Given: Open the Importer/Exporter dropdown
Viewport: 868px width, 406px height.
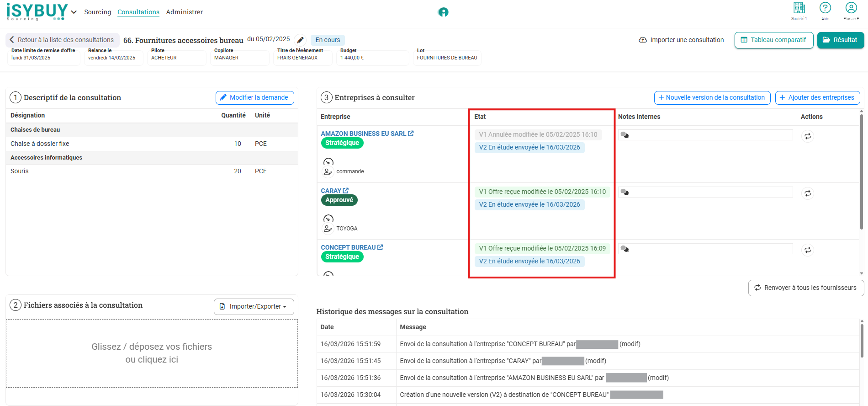Looking at the screenshot, I should pos(254,306).
